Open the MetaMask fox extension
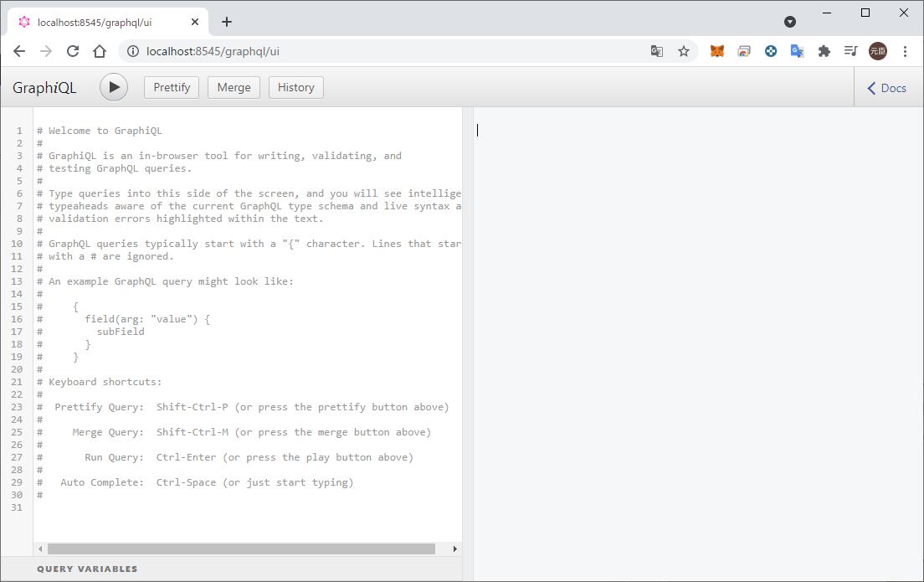Image resolution: width=924 pixels, height=582 pixels. (717, 51)
